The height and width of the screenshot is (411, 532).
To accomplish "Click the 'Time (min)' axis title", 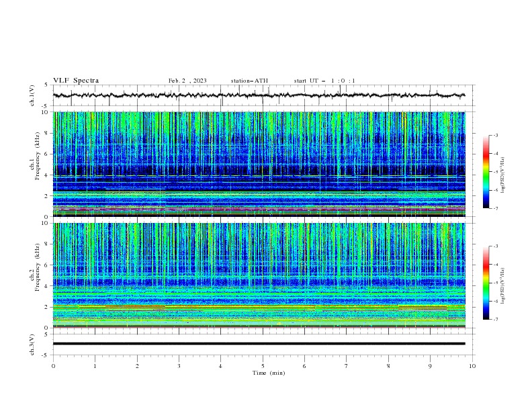I will click(269, 373).
